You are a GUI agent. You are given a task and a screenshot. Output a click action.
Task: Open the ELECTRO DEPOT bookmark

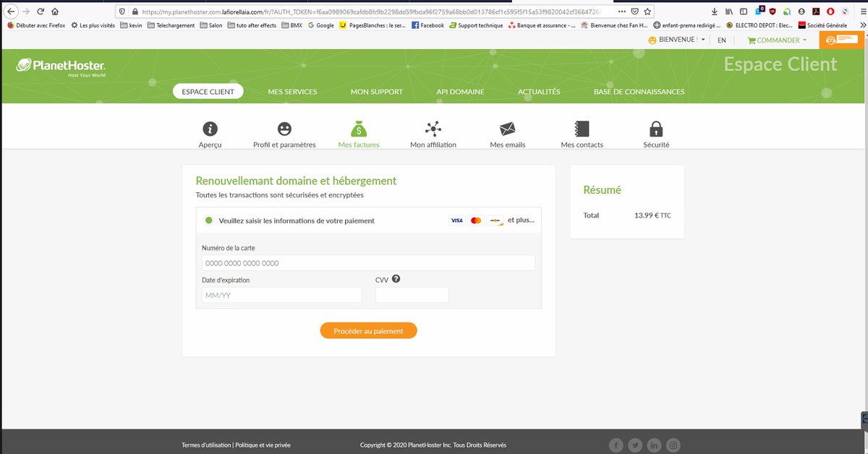[x=759, y=25]
